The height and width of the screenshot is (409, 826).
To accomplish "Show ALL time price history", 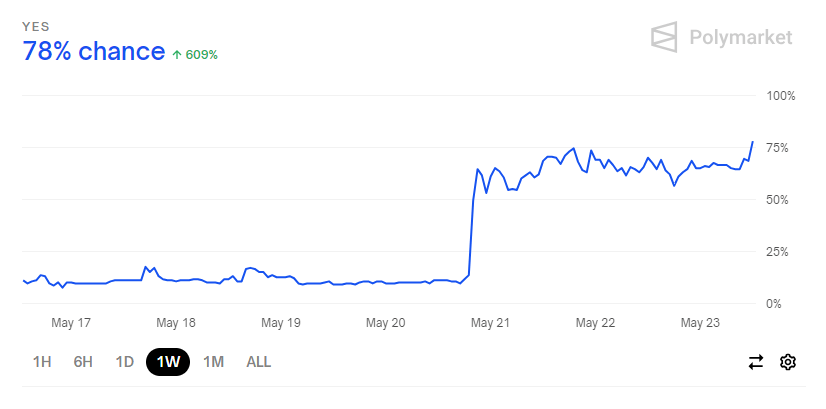I will click(x=258, y=362).
